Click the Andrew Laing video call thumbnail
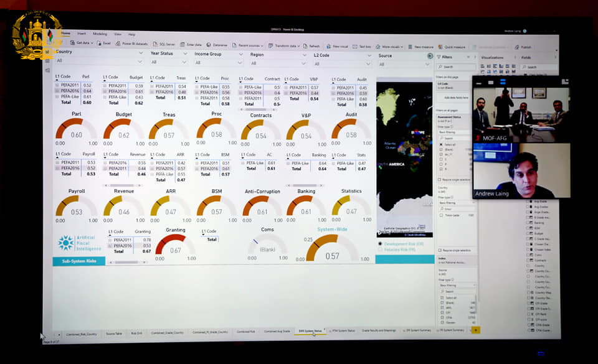The width and height of the screenshot is (598, 364). pyautogui.click(x=521, y=170)
